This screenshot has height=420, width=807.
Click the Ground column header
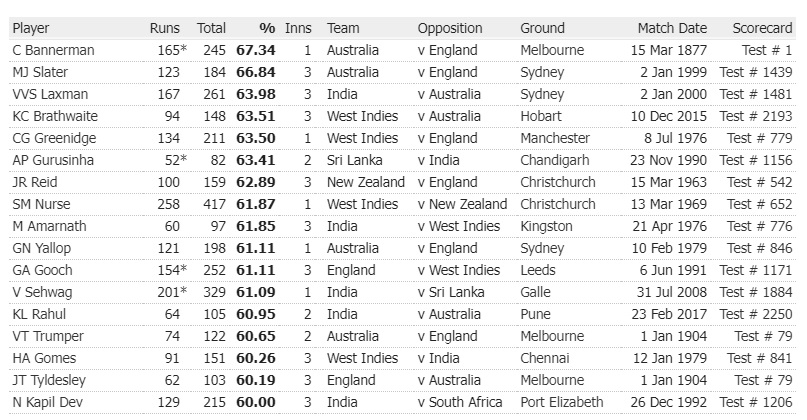coord(543,28)
